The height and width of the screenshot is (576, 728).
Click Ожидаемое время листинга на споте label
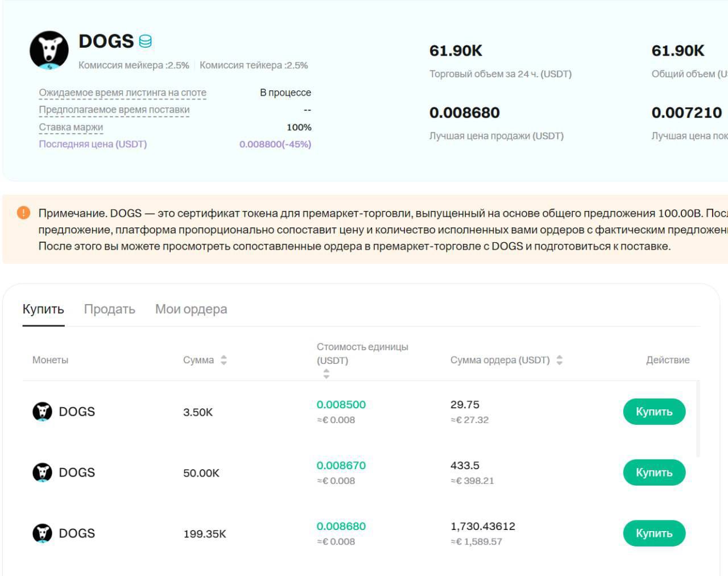click(122, 93)
